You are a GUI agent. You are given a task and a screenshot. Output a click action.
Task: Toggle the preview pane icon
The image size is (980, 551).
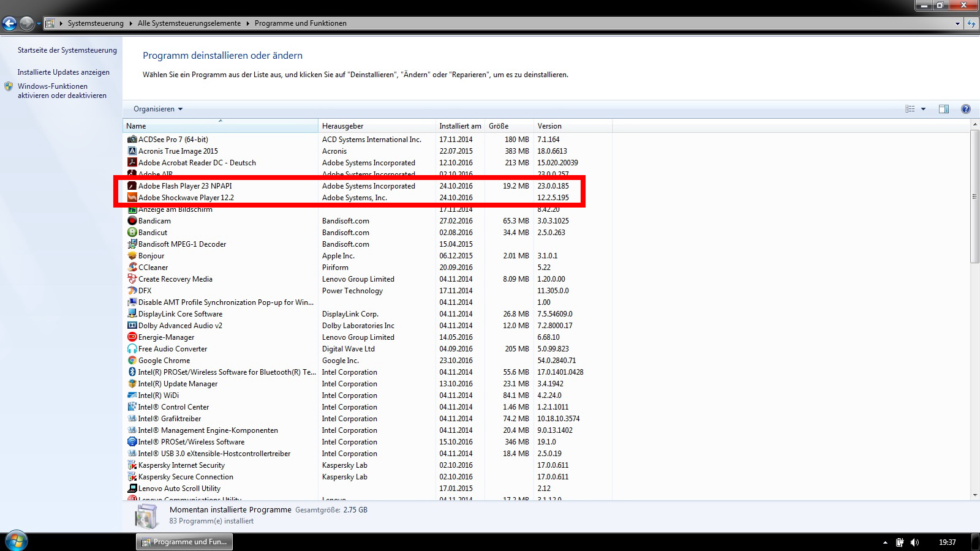[x=944, y=109]
